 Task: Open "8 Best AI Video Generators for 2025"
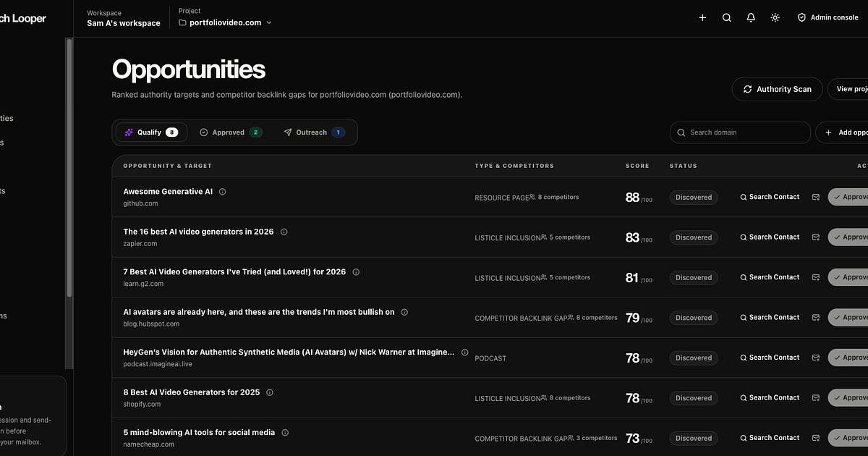tap(191, 392)
